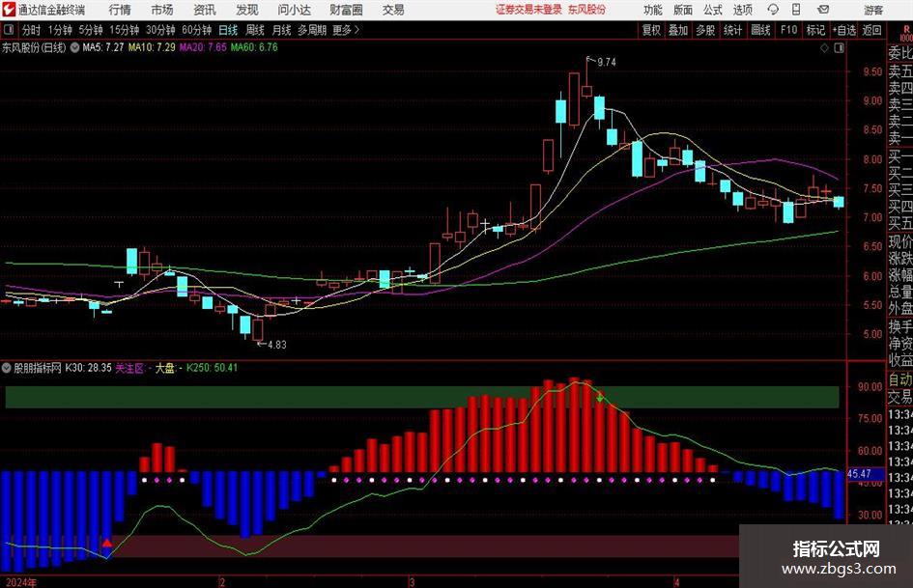Open the 市场 menu
The image size is (913, 588).
coord(162,10)
